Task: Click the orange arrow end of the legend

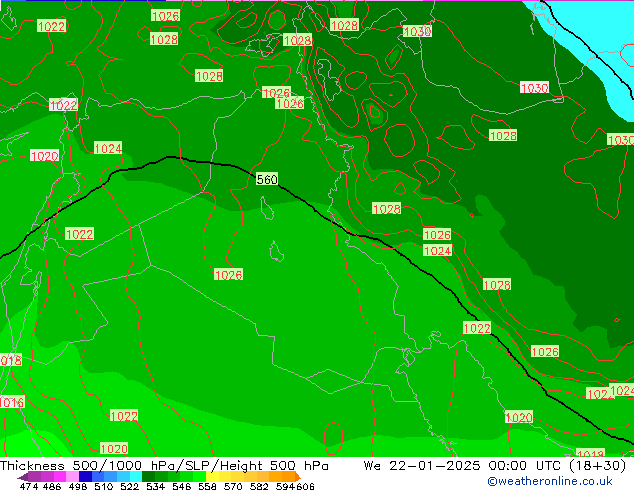Action: [298, 477]
